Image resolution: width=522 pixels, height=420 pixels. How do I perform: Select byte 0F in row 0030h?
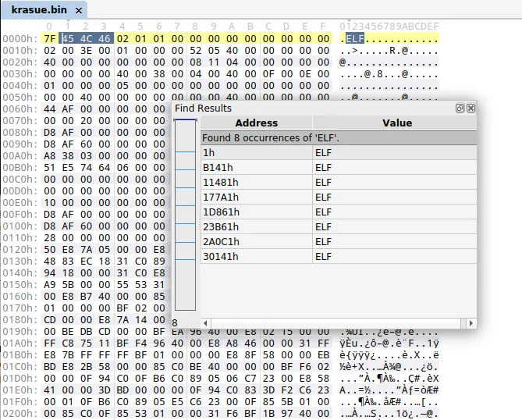click(268, 74)
